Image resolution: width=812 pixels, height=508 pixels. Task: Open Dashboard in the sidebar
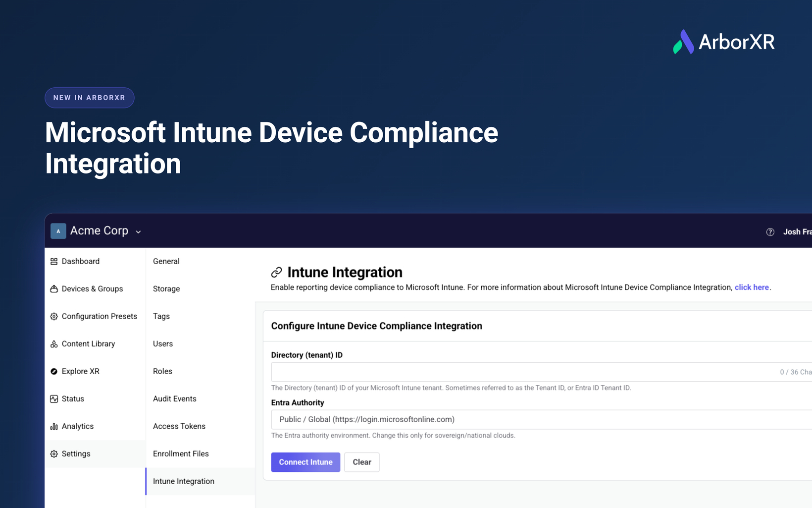point(95,261)
